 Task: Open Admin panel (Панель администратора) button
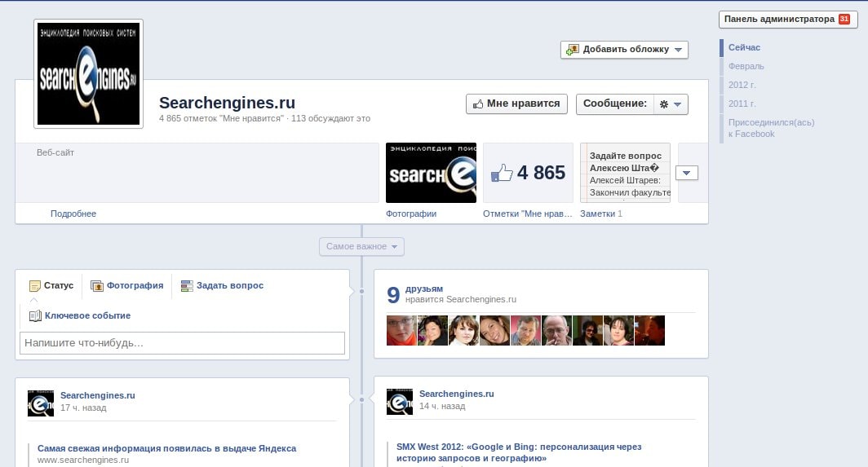pos(788,20)
